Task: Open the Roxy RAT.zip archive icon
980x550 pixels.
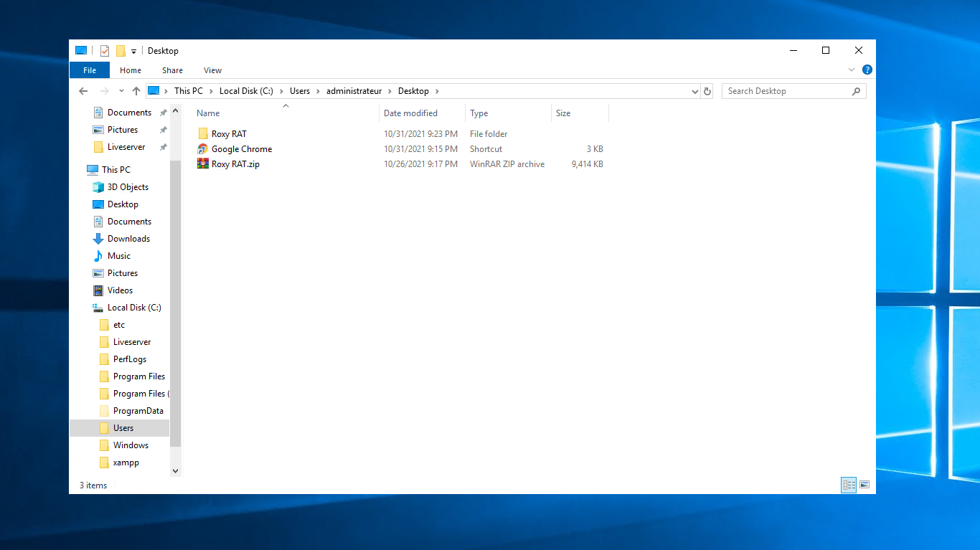Action: 203,164
